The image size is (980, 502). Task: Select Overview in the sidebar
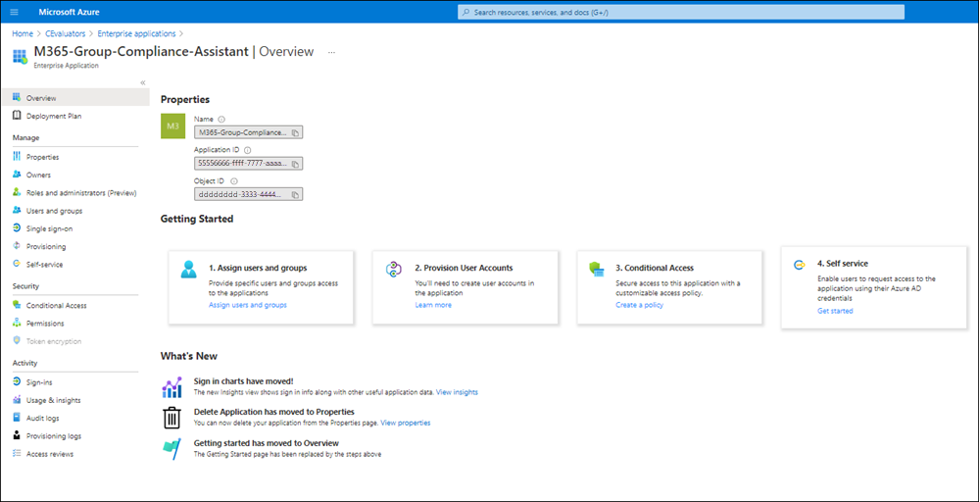(x=75, y=97)
